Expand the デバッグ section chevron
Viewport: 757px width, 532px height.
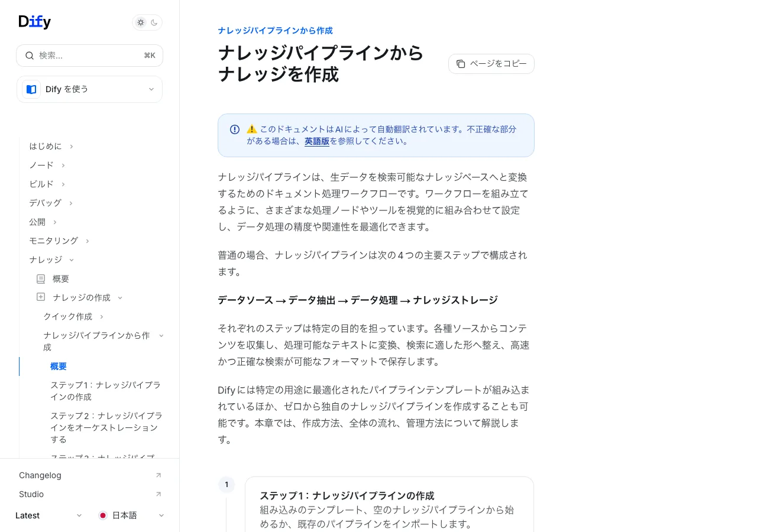[70, 203]
